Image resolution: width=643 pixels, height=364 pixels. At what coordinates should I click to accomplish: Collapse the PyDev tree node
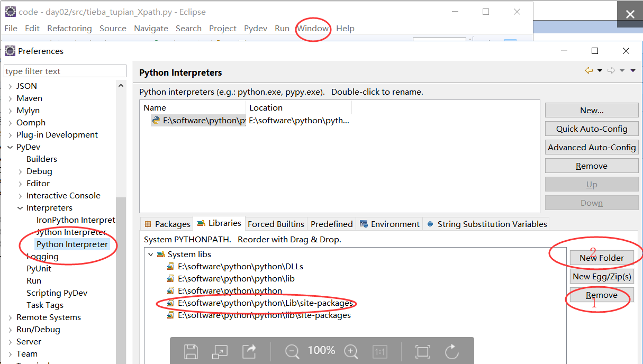(x=10, y=147)
